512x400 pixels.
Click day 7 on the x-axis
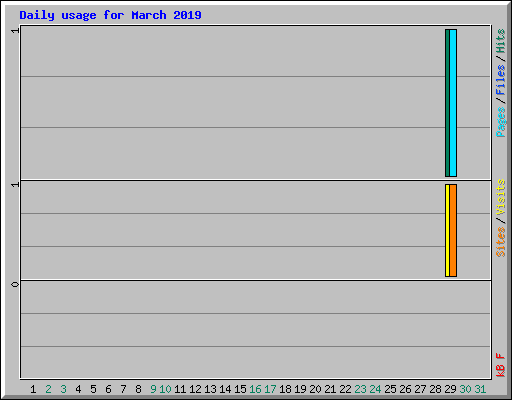pyautogui.click(x=123, y=389)
